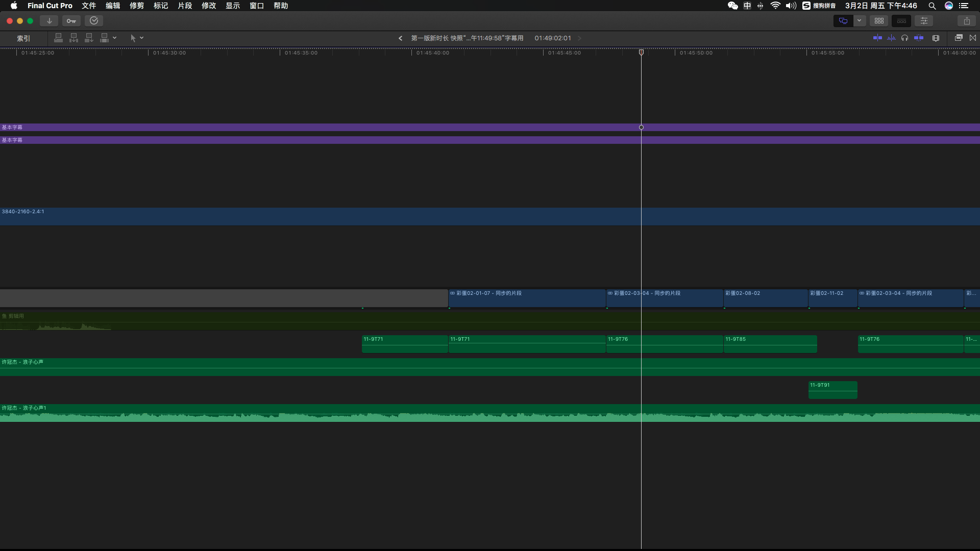The height and width of the screenshot is (551, 980).
Task: Toggle video skimming on or off
Action: pos(877,38)
